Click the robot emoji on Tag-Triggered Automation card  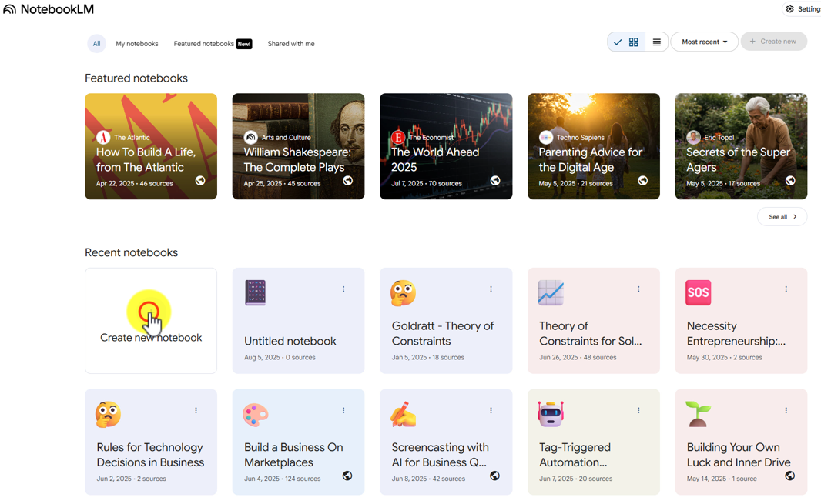click(x=551, y=414)
